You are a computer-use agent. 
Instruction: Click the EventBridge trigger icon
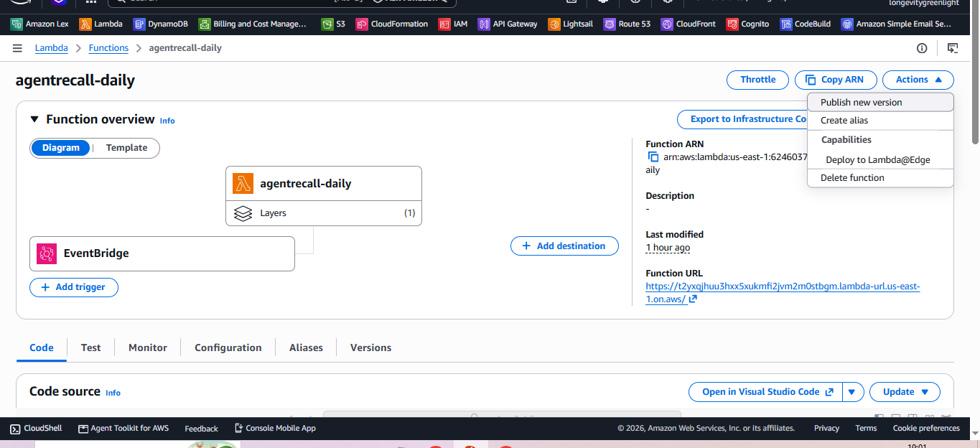coord(47,253)
